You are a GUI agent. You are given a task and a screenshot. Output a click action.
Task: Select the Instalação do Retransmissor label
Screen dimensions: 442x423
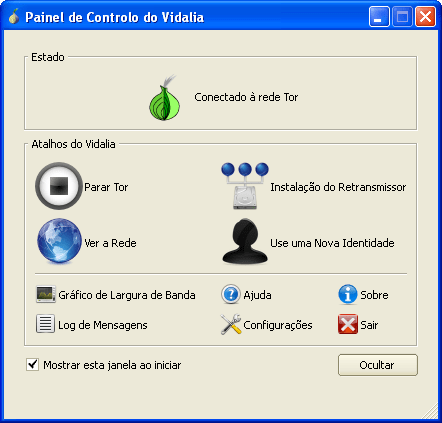point(338,187)
